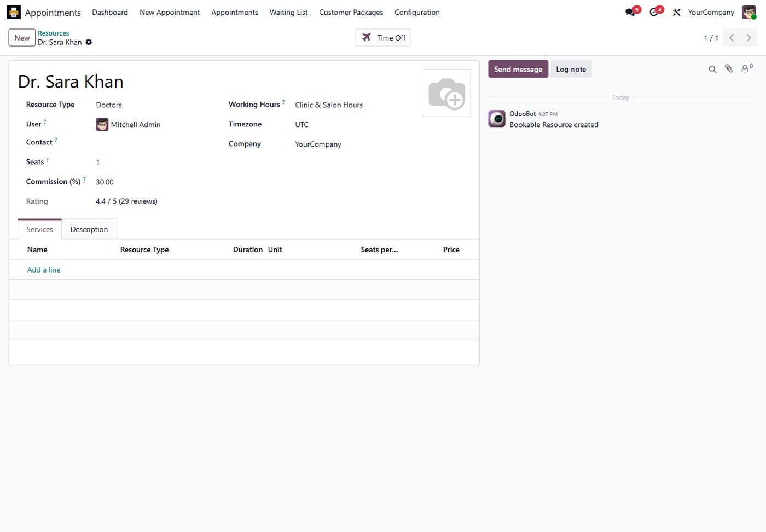Click the 1 / 1 pager counter
This screenshot has height=532, width=766.
pos(711,38)
